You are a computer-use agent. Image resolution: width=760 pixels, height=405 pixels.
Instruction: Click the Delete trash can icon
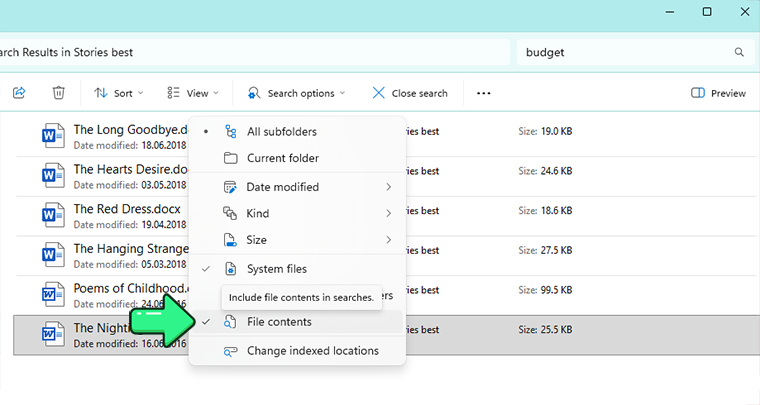point(59,92)
